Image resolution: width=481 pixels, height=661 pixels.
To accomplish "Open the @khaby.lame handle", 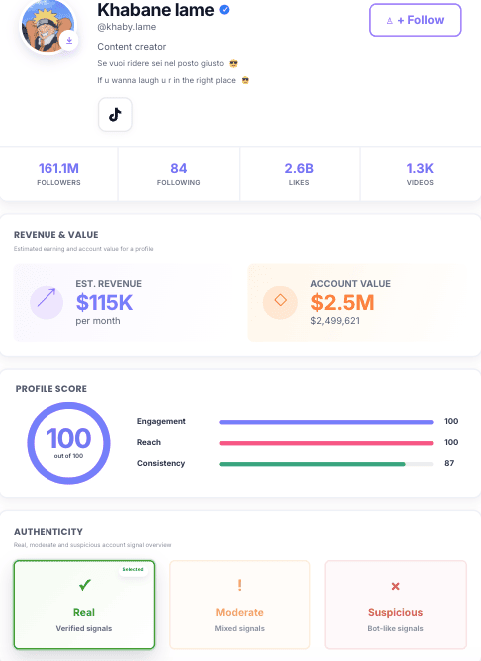I will pyautogui.click(x=126, y=27).
